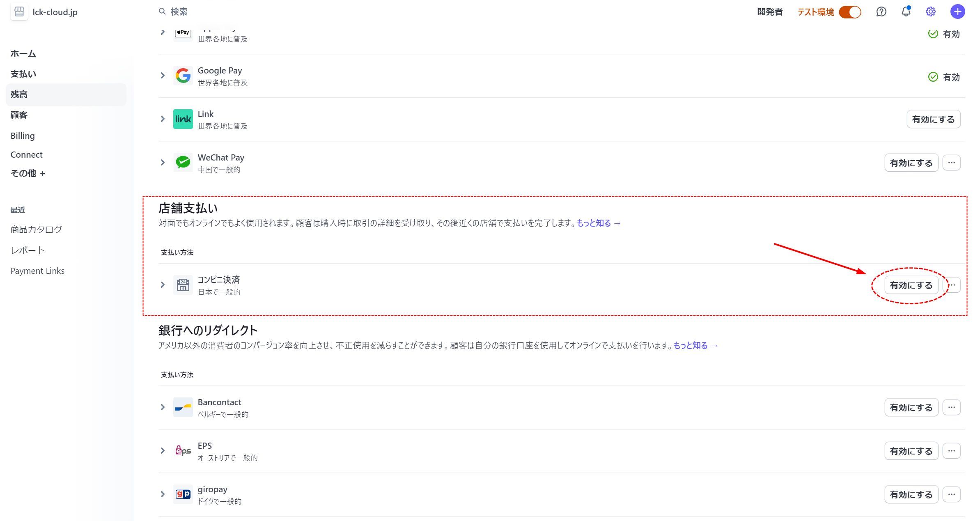Viewport: 980px width, 521px height.
Task: Open more options for EPS
Action: [x=951, y=451]
